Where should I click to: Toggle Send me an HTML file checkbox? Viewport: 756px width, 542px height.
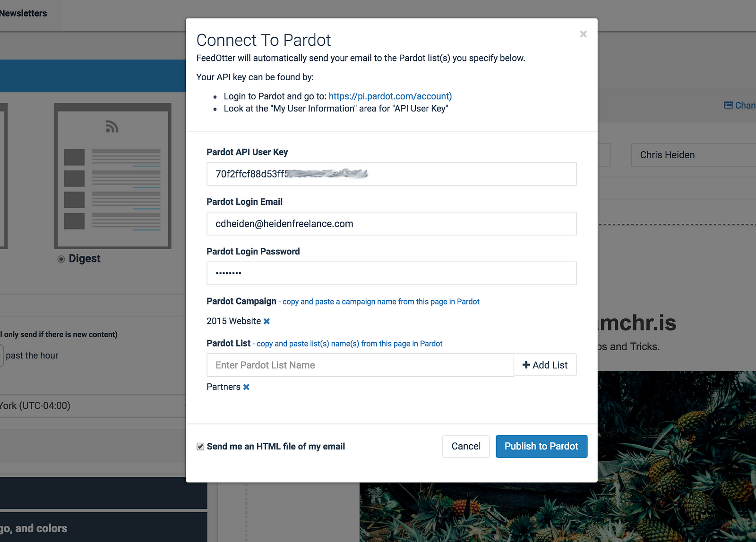tap(200, 447)
